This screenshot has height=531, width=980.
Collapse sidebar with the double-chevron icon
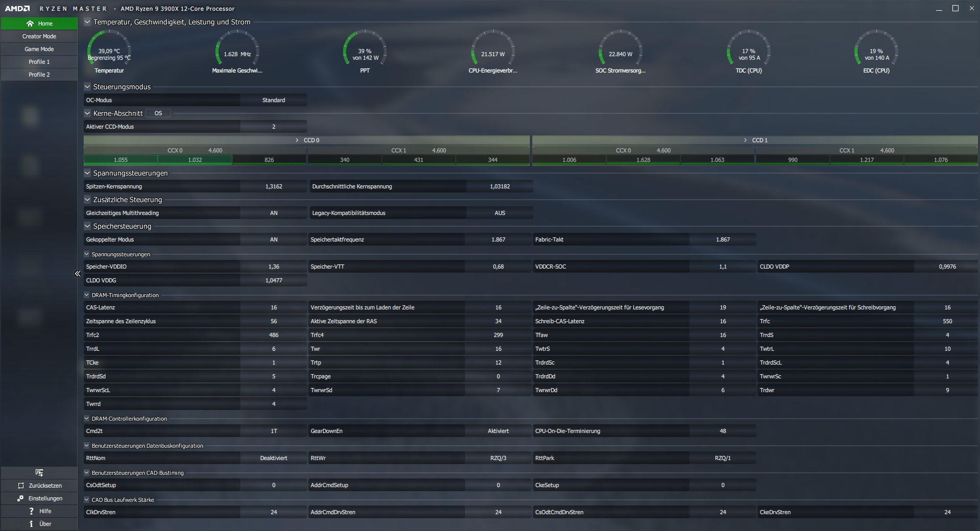click(x=78, y=274)
